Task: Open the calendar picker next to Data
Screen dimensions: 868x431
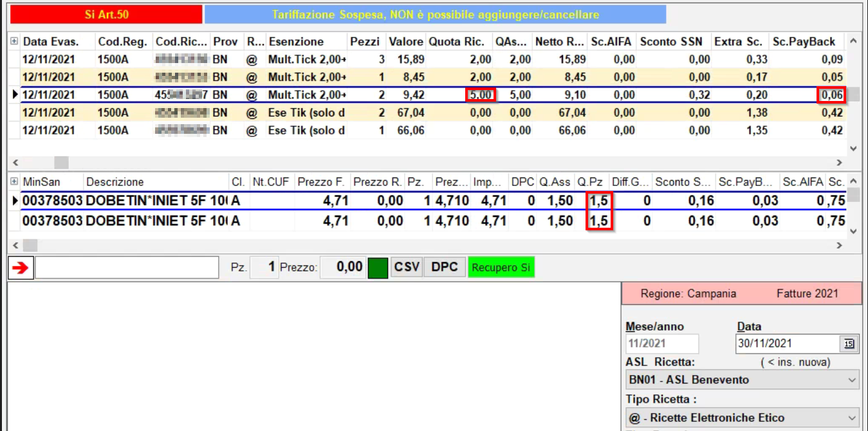Action: 849,344
